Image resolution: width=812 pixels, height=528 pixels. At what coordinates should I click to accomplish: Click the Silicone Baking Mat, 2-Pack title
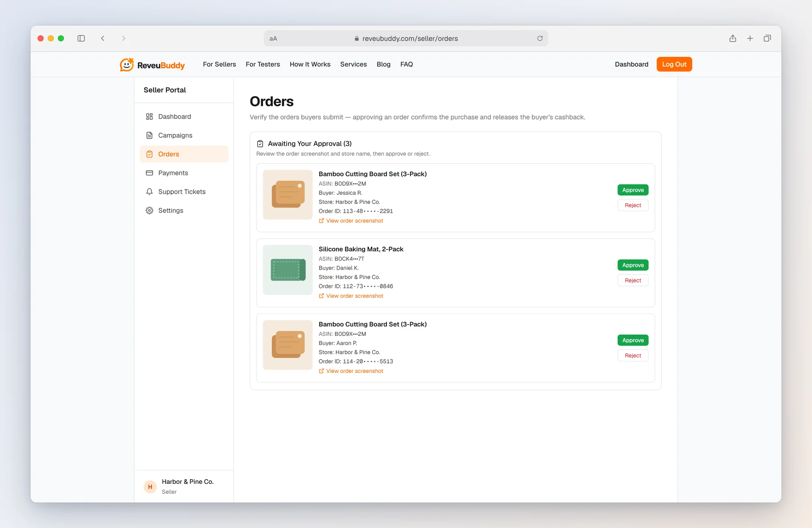tap(361, 249)
